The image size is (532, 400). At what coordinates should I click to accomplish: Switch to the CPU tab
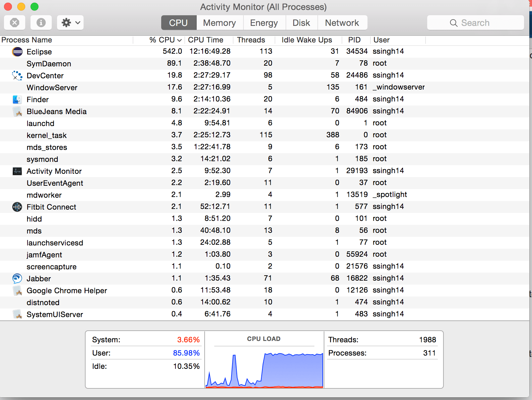[x=178, y=23]
